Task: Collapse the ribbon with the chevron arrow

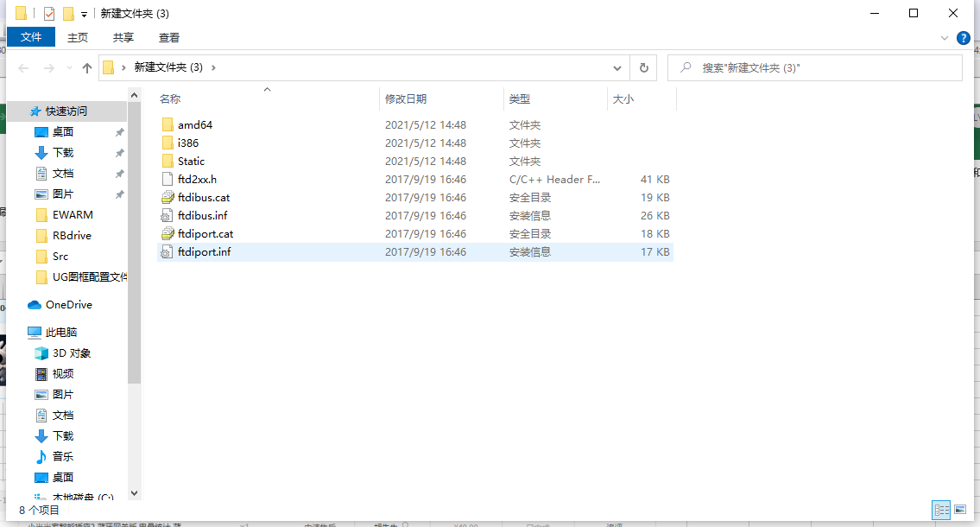Action: 945,37
